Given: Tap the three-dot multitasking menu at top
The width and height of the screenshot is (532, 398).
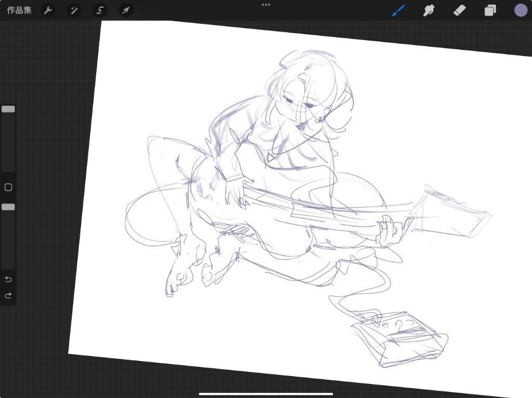Looking at the screenshot, I should (x=266, y=5).
